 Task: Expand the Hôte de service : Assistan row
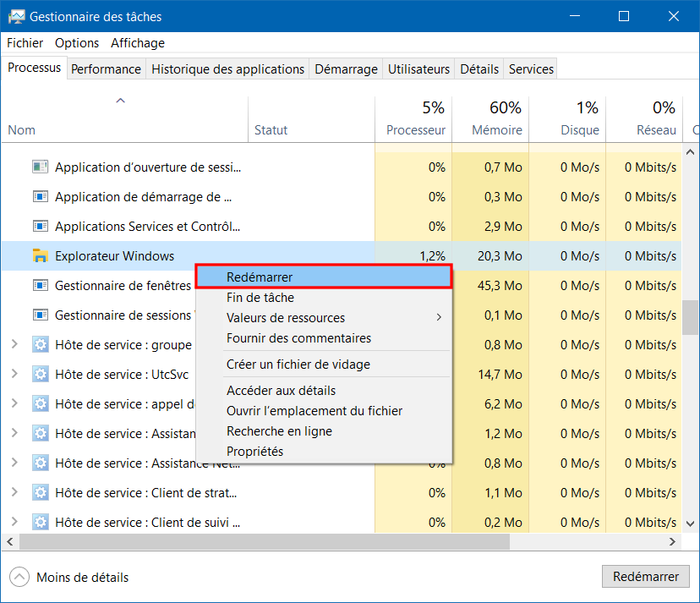coord(14,433)
